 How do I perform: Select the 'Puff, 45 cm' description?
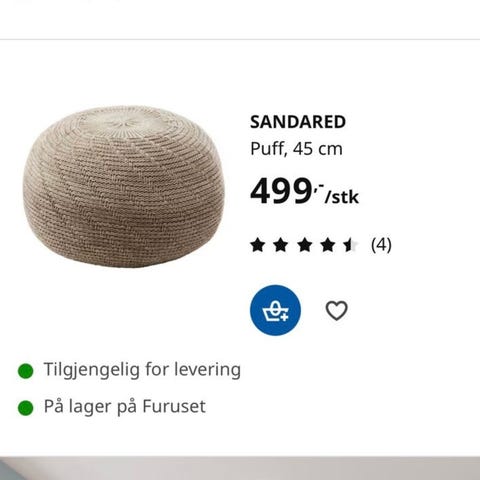[x=296, y=149]
